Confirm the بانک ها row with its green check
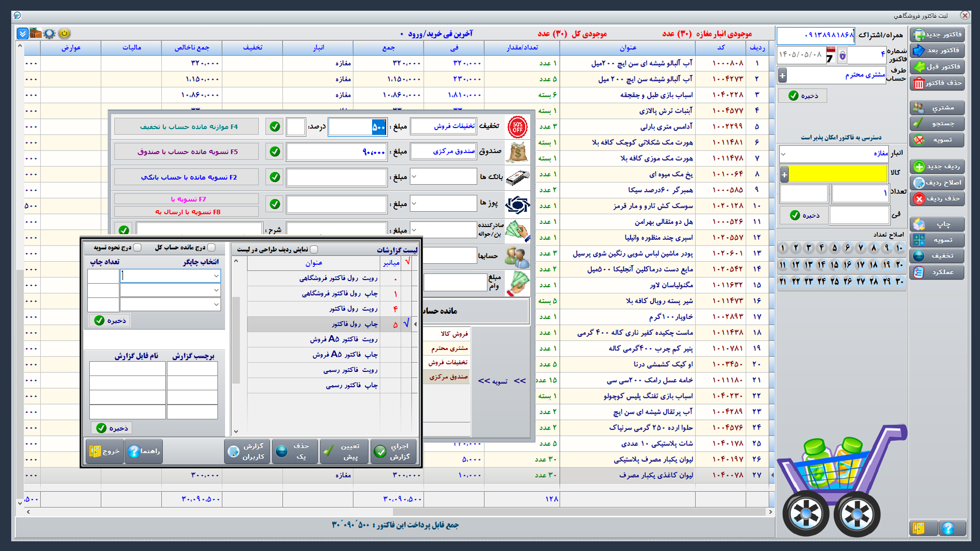Image resolution: width=980 pixels, height=551 pixels. point(275,177)
